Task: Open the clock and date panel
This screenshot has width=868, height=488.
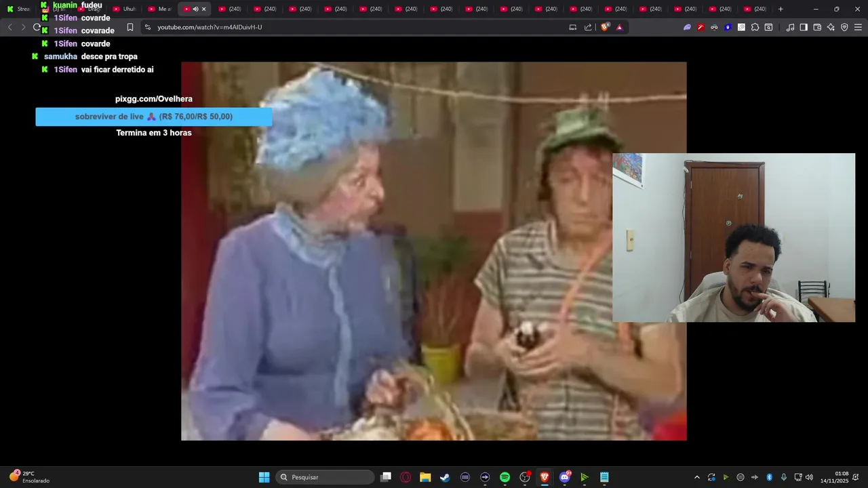Action: 835,477
